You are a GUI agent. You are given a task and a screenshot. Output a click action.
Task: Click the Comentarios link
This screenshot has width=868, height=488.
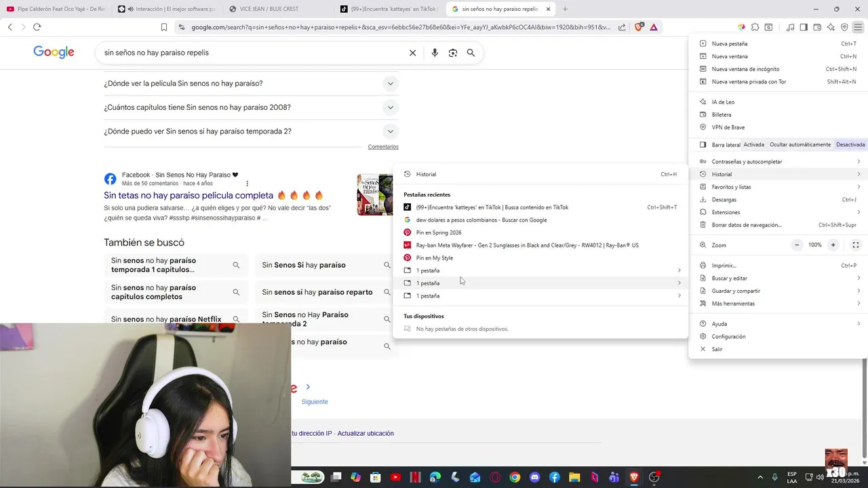click(383, 147)
